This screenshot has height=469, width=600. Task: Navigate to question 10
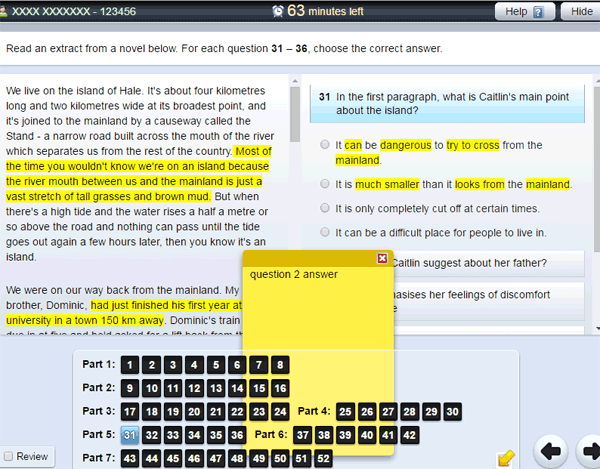click(152, 388)
